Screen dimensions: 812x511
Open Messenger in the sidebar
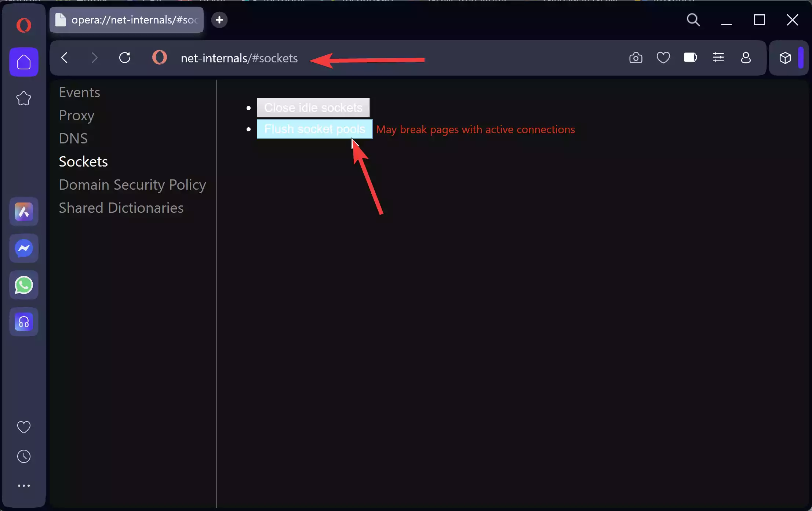tap(24, 249)
